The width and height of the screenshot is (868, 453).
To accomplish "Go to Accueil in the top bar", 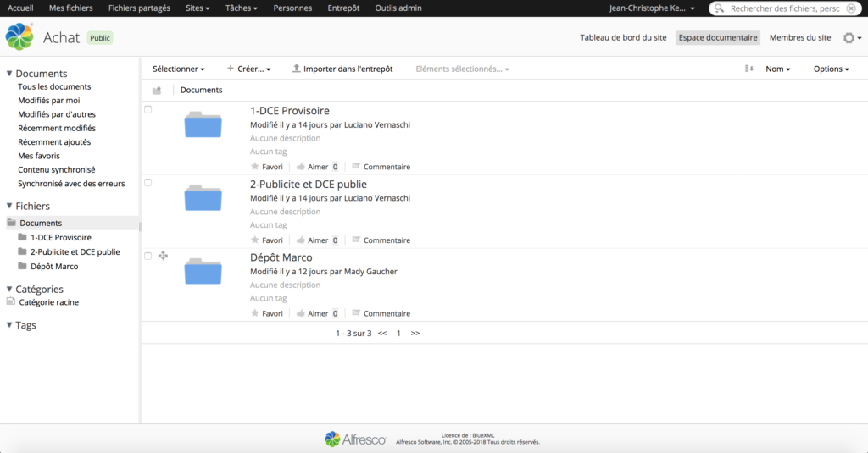I will 20,8.
